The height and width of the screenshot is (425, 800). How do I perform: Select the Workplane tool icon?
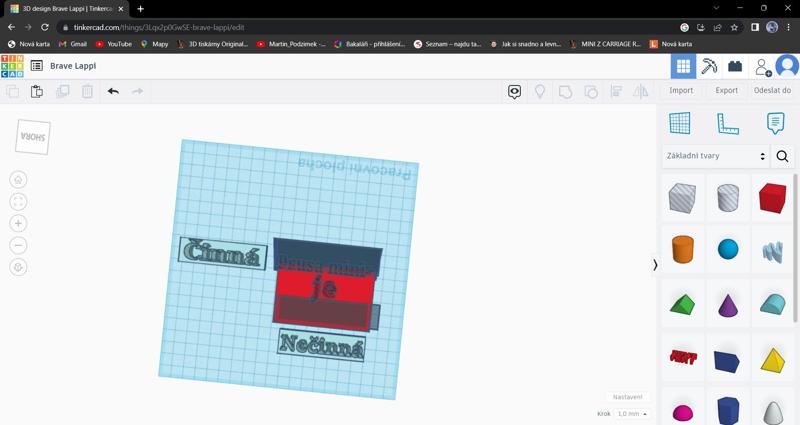tap(679, 123)
